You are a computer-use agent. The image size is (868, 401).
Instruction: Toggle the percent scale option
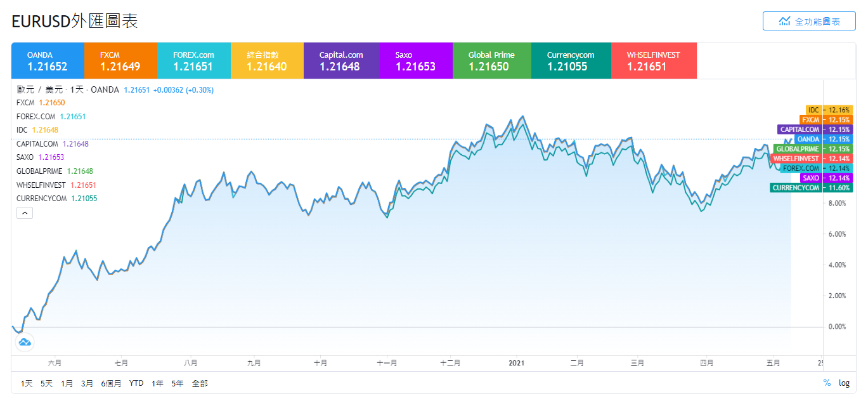(x=827, y=383)
